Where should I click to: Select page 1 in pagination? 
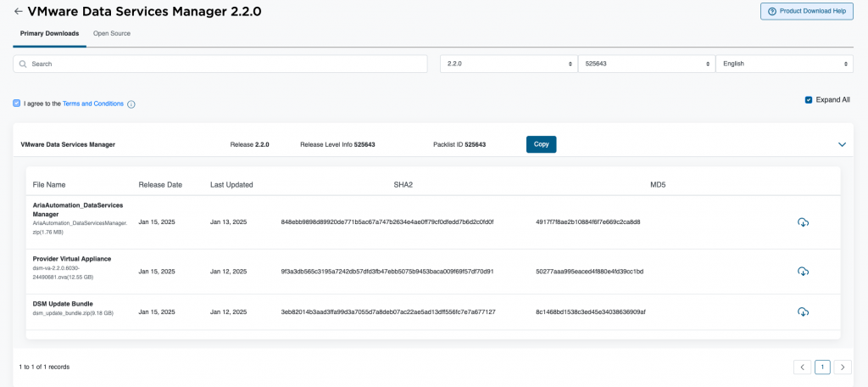tap(822, 367)
